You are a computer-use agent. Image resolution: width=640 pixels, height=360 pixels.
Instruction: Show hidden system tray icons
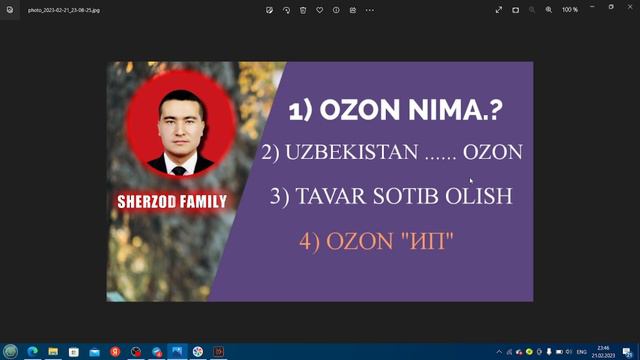click(x=499, y=352)
